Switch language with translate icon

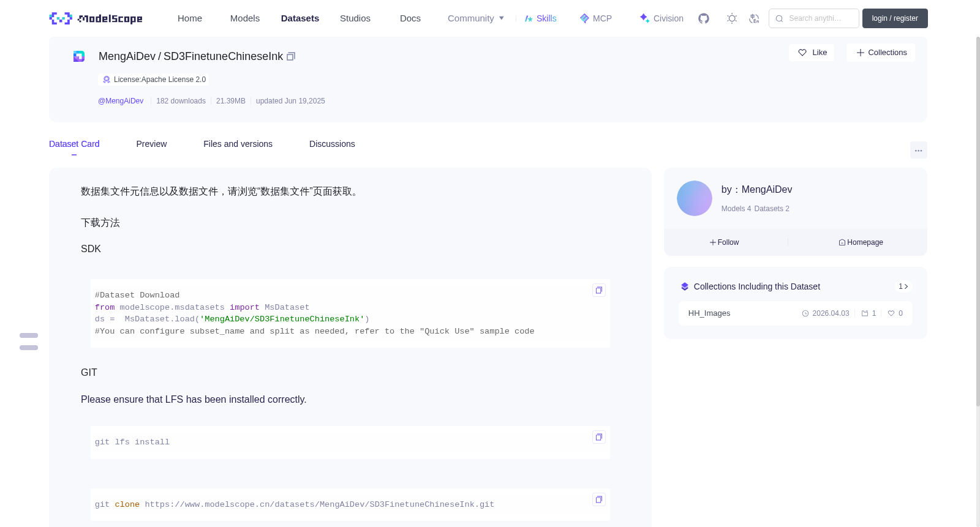(x=754, y=18)
